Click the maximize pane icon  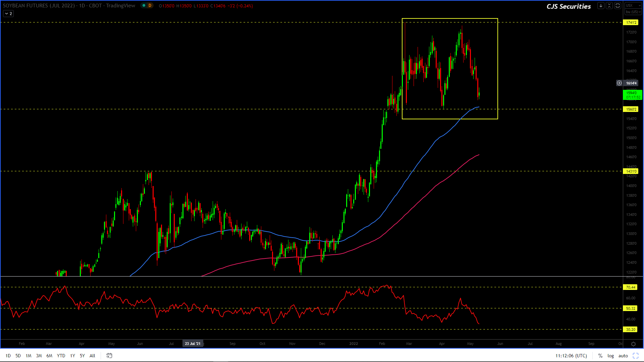pos(618,6)
